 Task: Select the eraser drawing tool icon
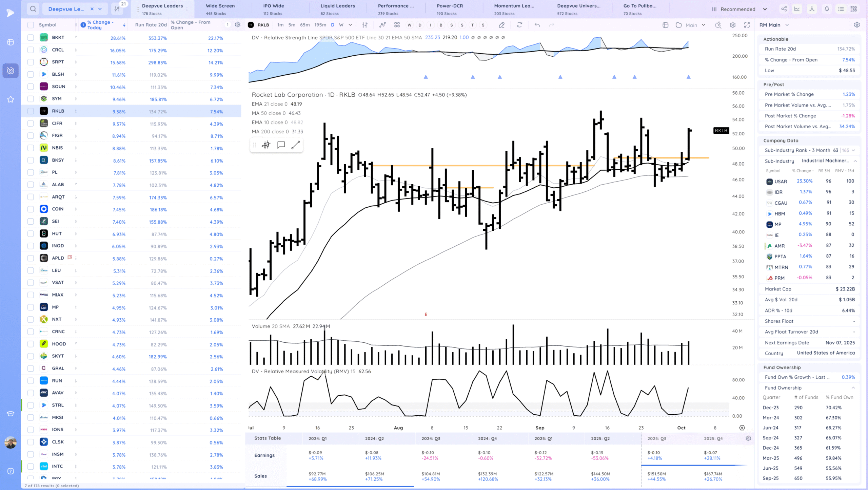(501, 25)
